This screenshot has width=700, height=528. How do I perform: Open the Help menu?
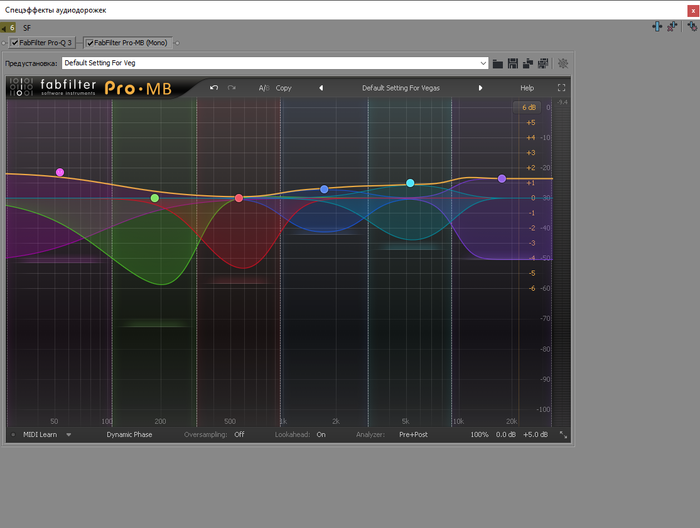point(526,88)
